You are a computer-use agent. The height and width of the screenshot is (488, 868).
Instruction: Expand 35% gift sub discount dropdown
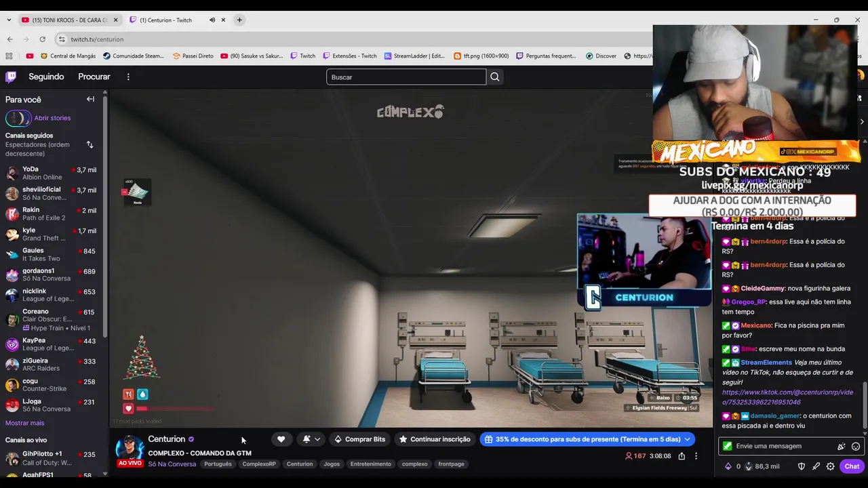click(x=687, y=439)
